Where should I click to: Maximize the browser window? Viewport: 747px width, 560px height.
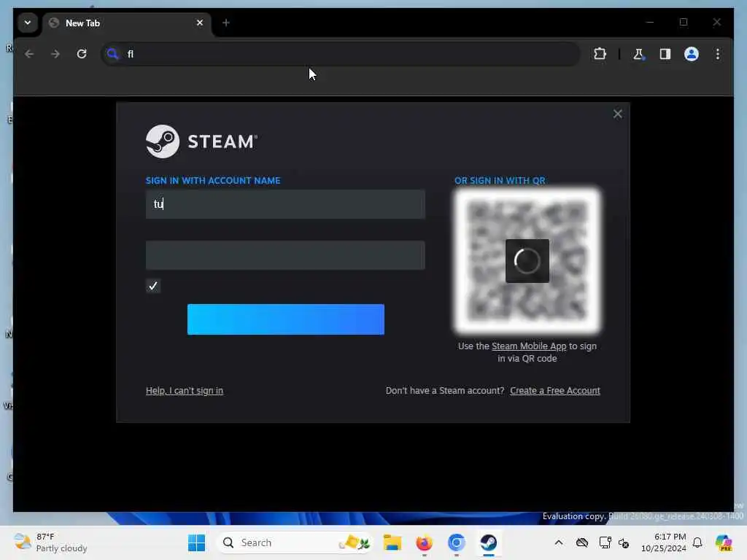[684, 23]
